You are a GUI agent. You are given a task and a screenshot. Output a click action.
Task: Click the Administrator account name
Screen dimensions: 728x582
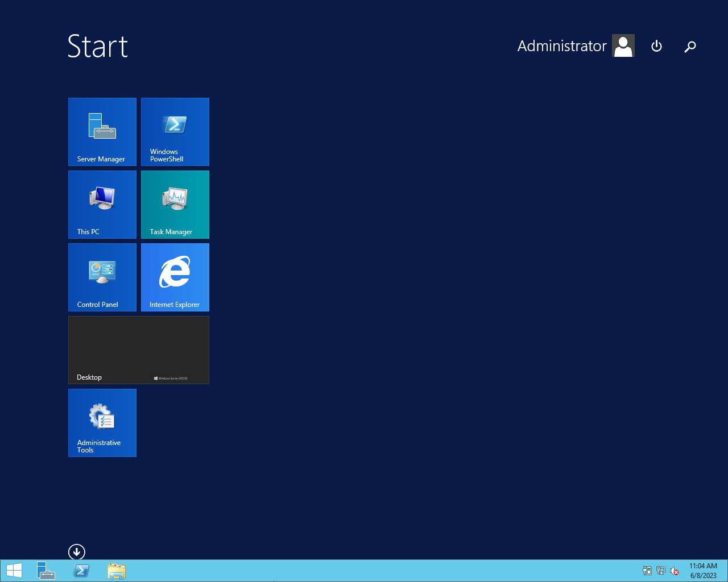tap(561, 46)
